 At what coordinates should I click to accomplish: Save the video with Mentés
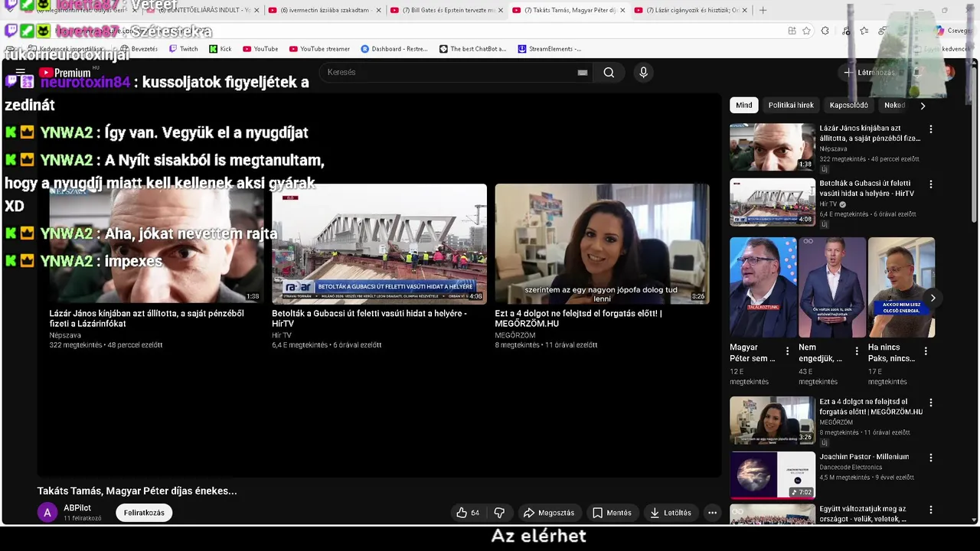[x=612, y=513]
